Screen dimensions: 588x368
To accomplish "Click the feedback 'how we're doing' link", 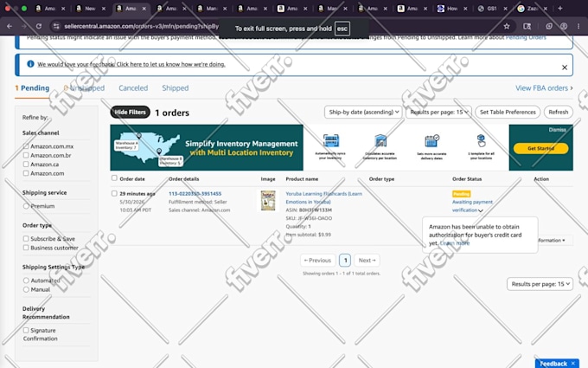I will (x=131, y=64).
